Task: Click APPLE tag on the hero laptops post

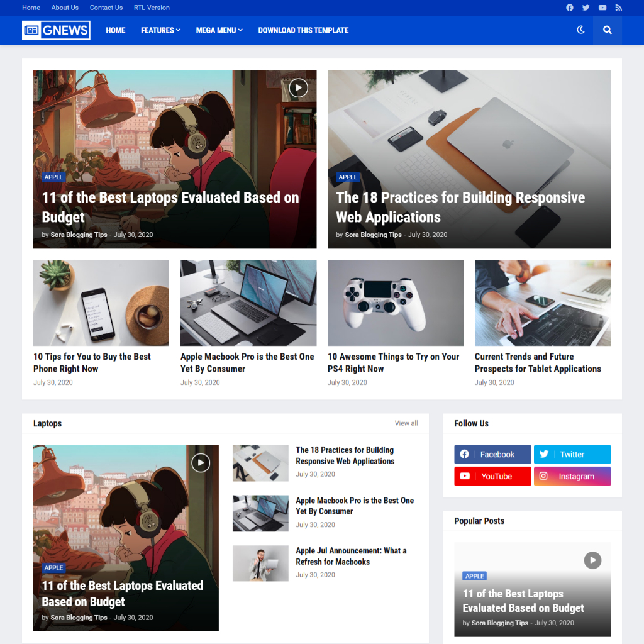Action: (54, 177)
